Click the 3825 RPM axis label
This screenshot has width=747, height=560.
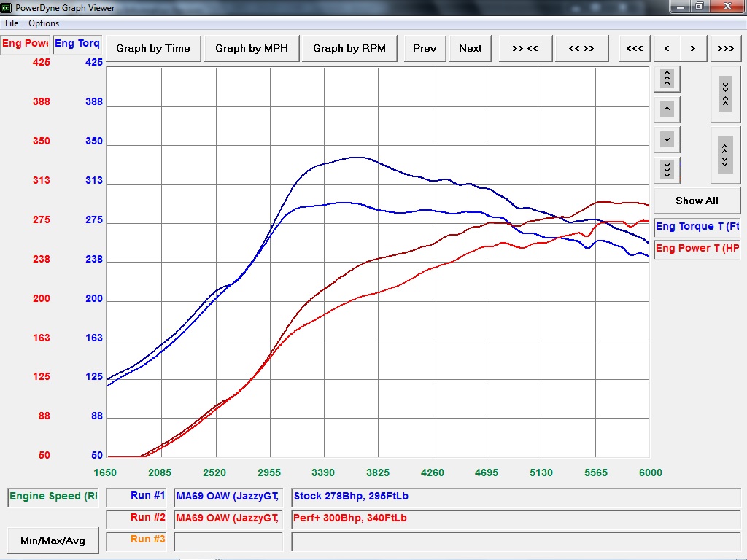pyautogui.click(x=378, y=472)
